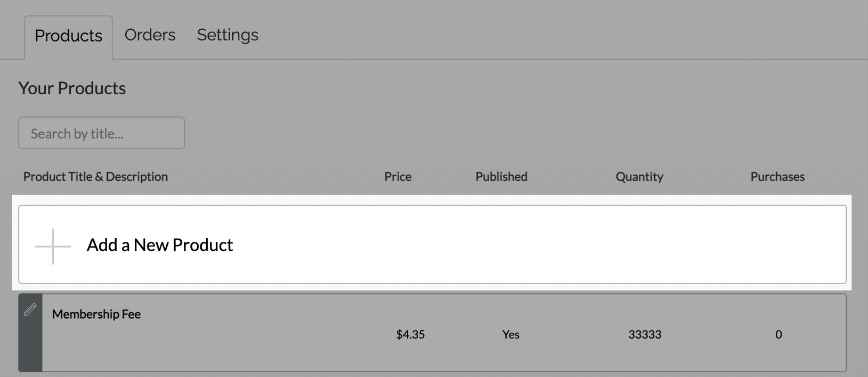Image resolution: width=868 pixels, height=377 pixels.
Task: Click Add a New Product
Action: click(x=159, y=245)
